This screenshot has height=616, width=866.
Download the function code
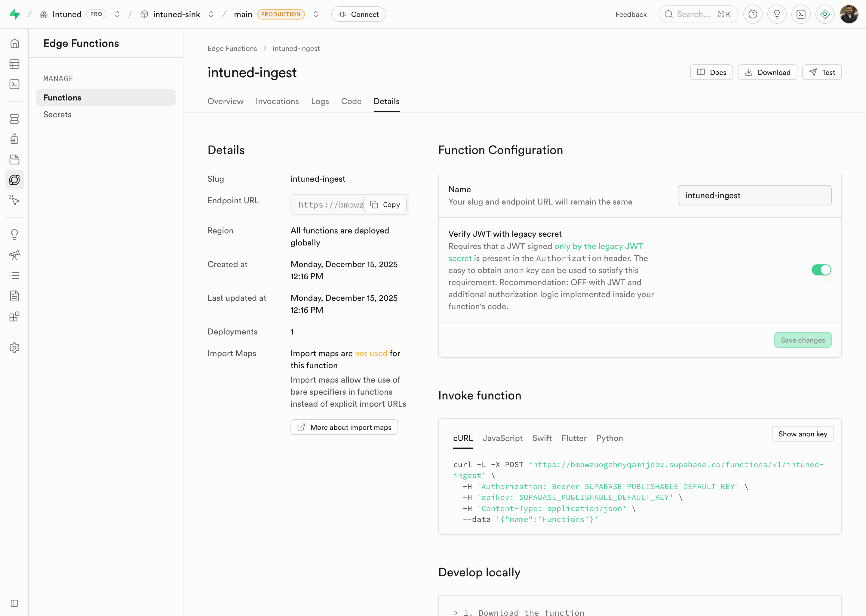pos(767,72)
